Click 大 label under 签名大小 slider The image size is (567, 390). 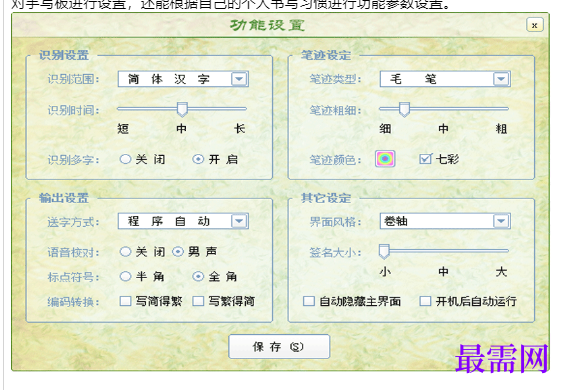pyautogui.click(x=501, y=271)
